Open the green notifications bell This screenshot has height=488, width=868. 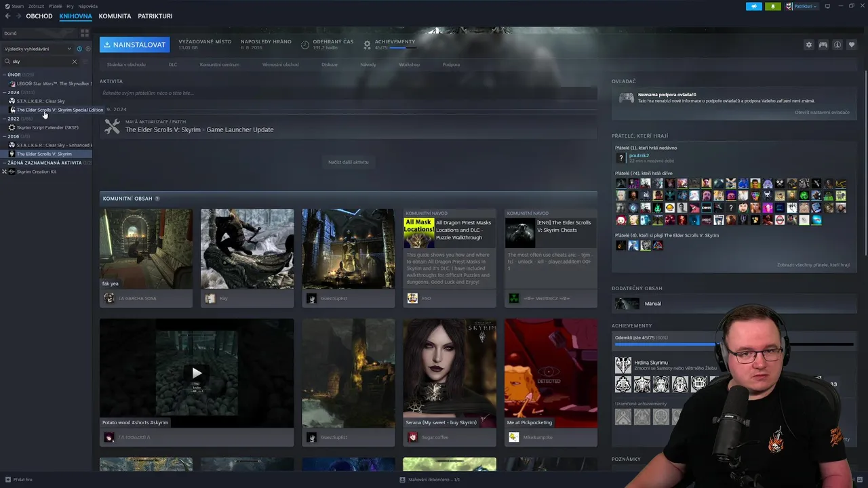[x=772, y=6]
